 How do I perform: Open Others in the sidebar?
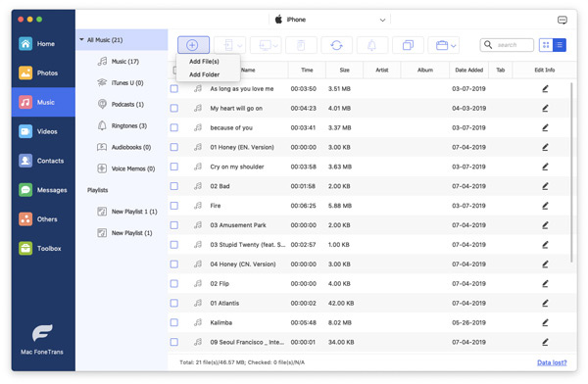(43, 219)
